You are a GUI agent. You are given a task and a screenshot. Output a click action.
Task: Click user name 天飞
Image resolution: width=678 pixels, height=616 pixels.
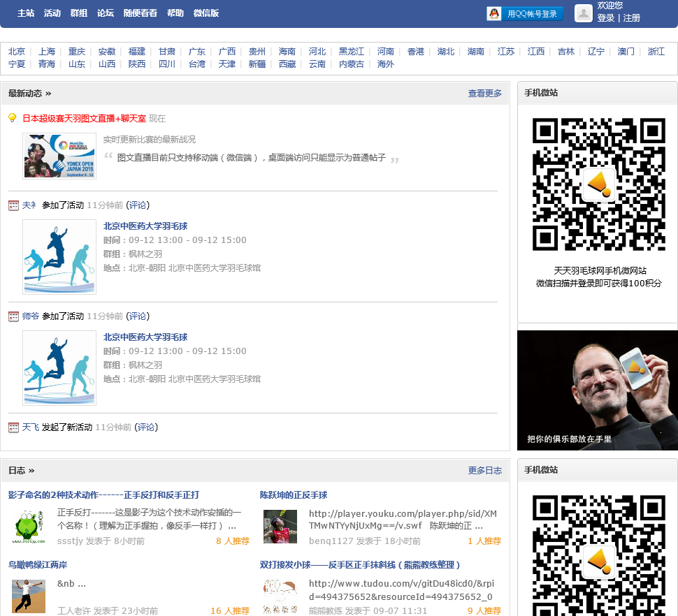31,427
